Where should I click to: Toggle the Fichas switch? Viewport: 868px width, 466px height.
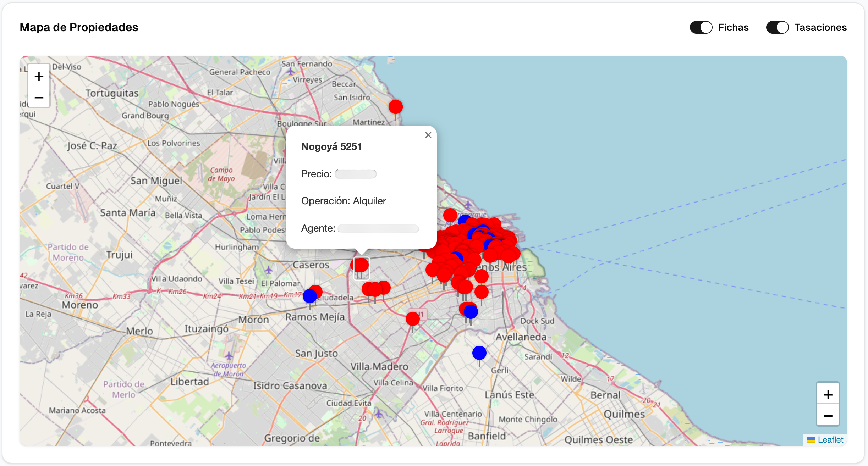[701, 27]
